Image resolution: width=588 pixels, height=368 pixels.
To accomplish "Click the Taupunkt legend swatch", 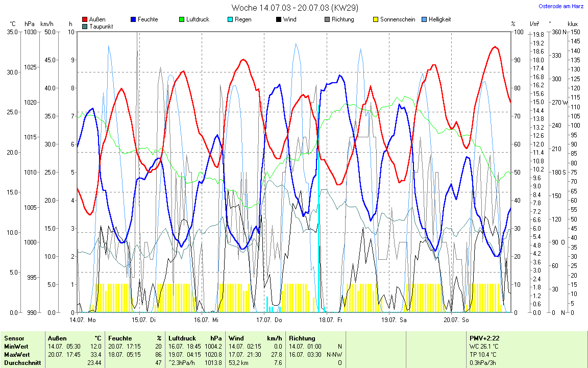I will (85, 26).
